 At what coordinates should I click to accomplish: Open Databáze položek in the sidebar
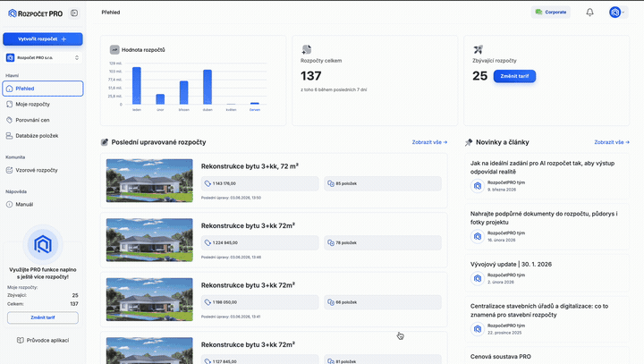tap(43, 136)
